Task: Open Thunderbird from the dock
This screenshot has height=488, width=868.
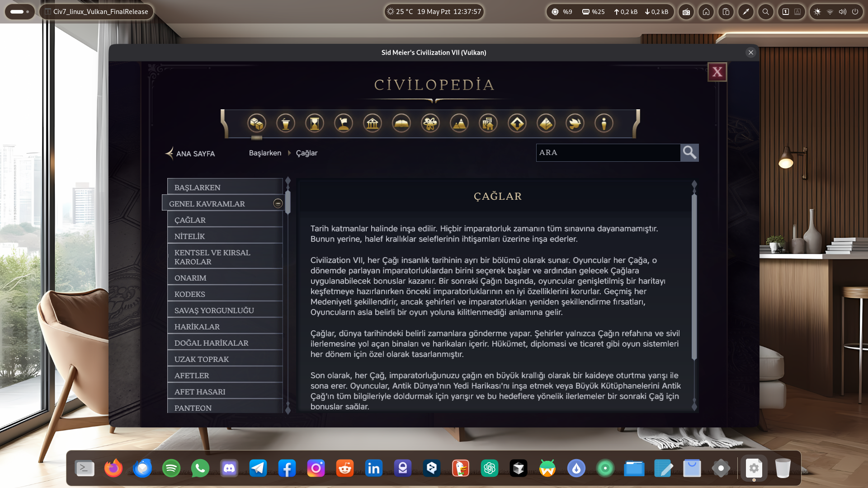Action: (142, 469)
